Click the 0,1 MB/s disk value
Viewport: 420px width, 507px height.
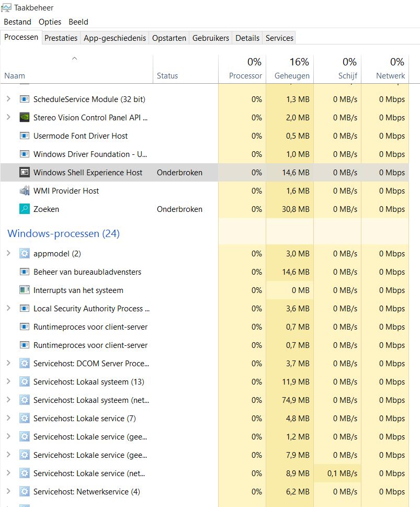point(342,474)
